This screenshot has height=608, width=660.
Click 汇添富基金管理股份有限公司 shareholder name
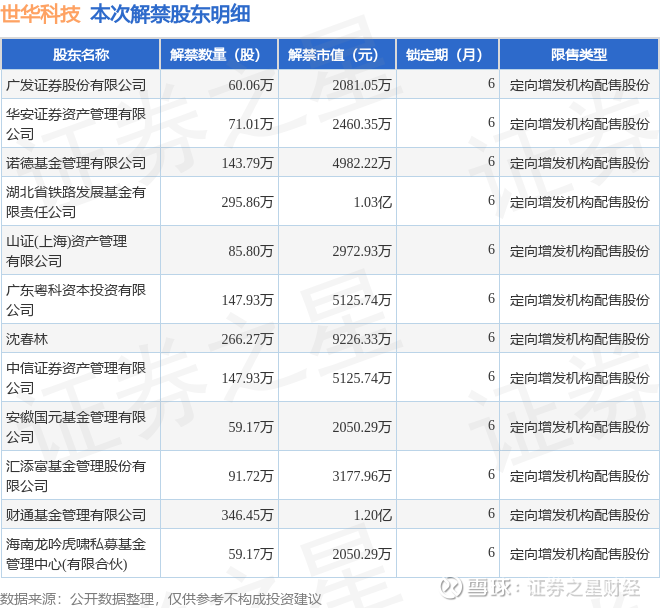point(76,476)
